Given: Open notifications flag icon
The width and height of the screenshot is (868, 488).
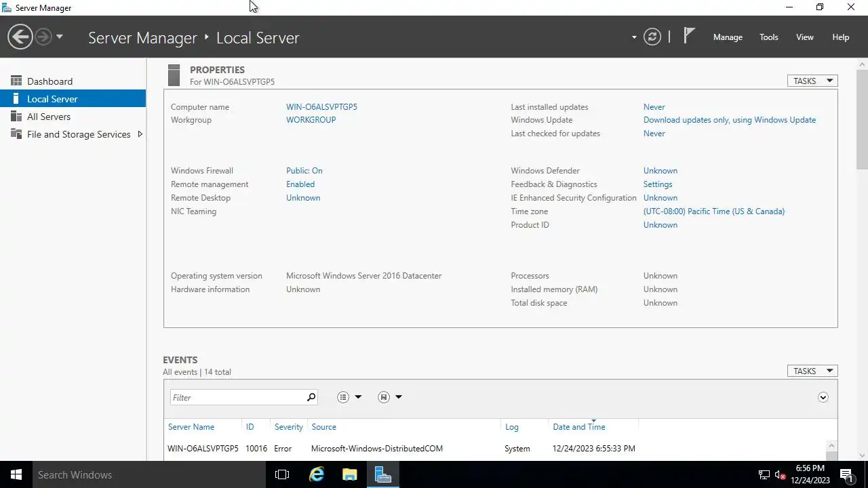Looking at the screenshot, I should click(x=689, y=36).
